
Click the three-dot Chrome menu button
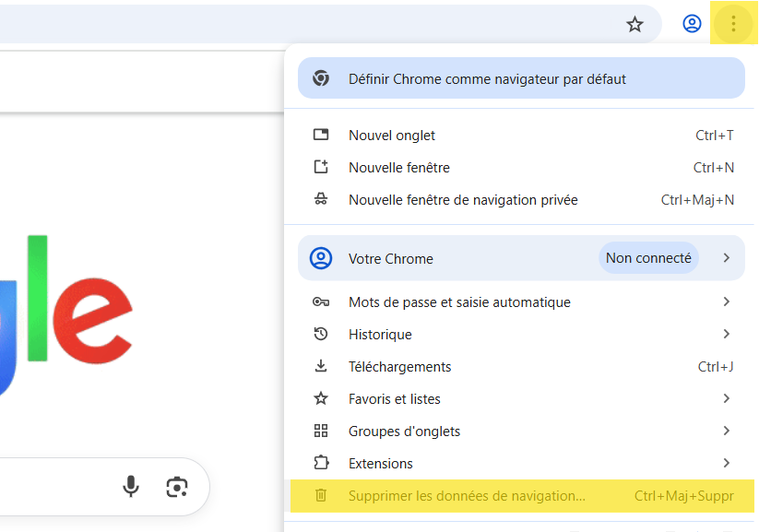733,24
